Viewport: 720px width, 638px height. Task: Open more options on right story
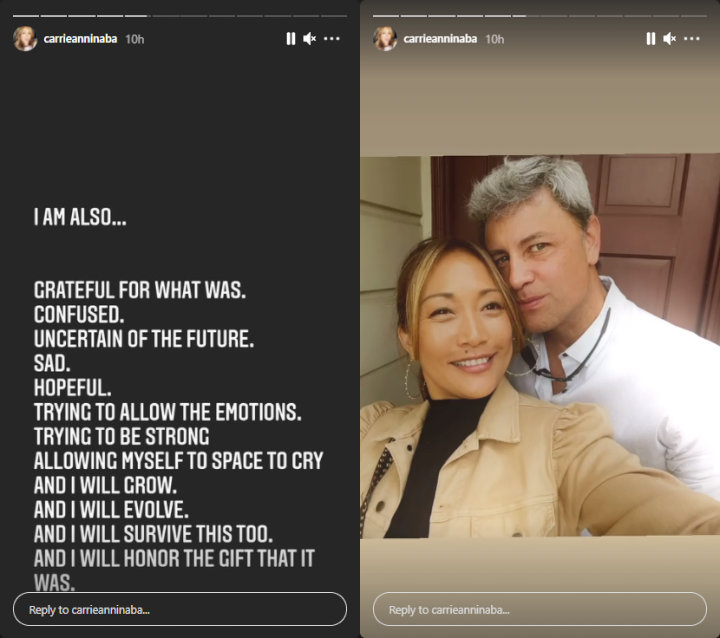tap(692, 39)
